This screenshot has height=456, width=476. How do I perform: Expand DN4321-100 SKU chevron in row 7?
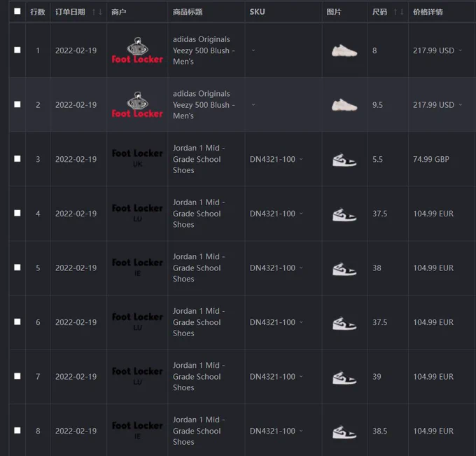tap(301, 376)
